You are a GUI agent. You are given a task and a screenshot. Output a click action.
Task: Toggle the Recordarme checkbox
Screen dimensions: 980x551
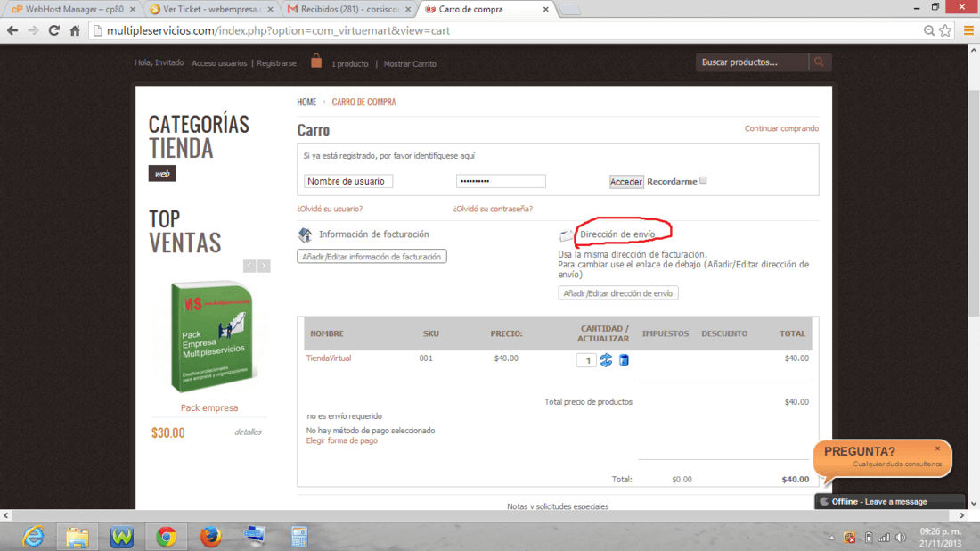[703, 180]
